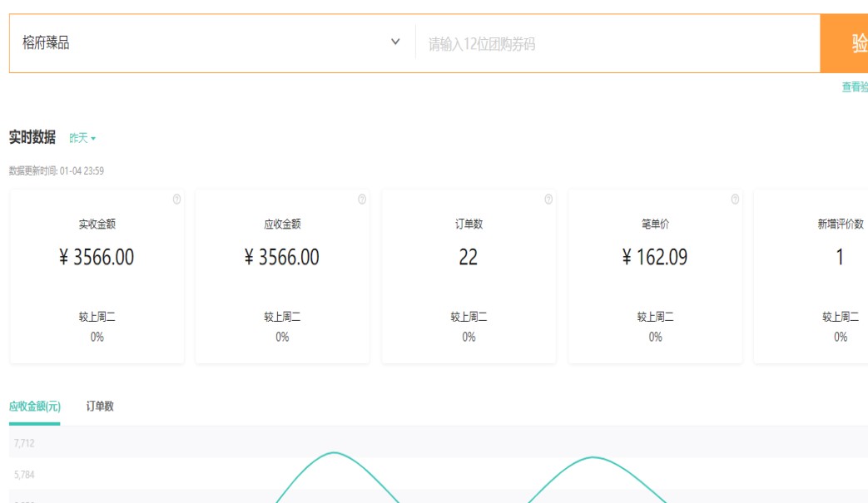Switch to the 订单数 chart tab
The width and height of the screenshot is (868, 503).
point(100,407)
